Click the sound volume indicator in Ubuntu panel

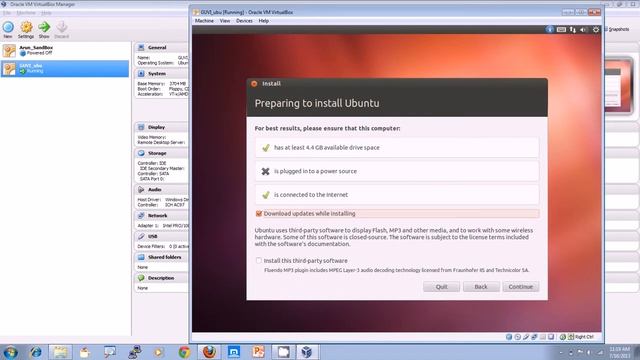[584, 29]
